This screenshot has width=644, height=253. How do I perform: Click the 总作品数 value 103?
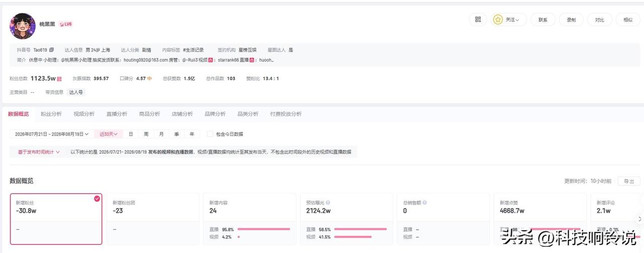231,79
